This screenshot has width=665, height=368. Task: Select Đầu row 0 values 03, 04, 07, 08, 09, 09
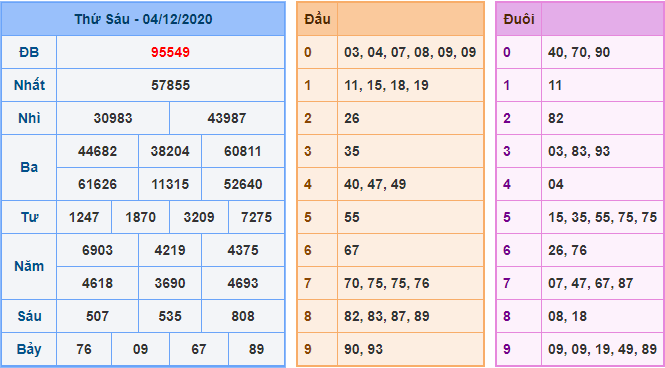(410, 52)
